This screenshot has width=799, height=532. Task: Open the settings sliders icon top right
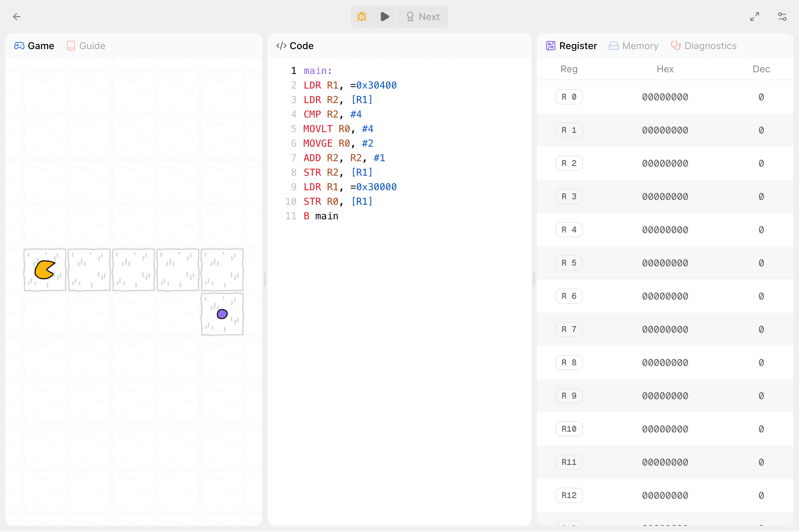click(x=782, y=16)
